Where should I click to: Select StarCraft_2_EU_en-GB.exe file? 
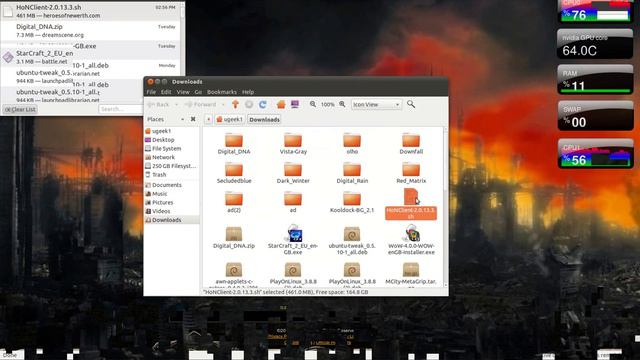click(293, 240)
